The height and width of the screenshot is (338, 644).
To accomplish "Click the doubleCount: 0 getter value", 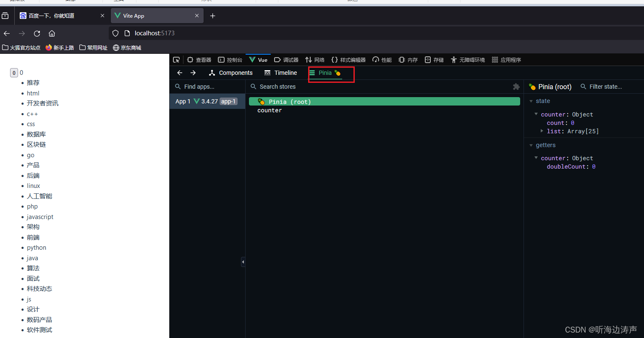I will click(571, 167).
